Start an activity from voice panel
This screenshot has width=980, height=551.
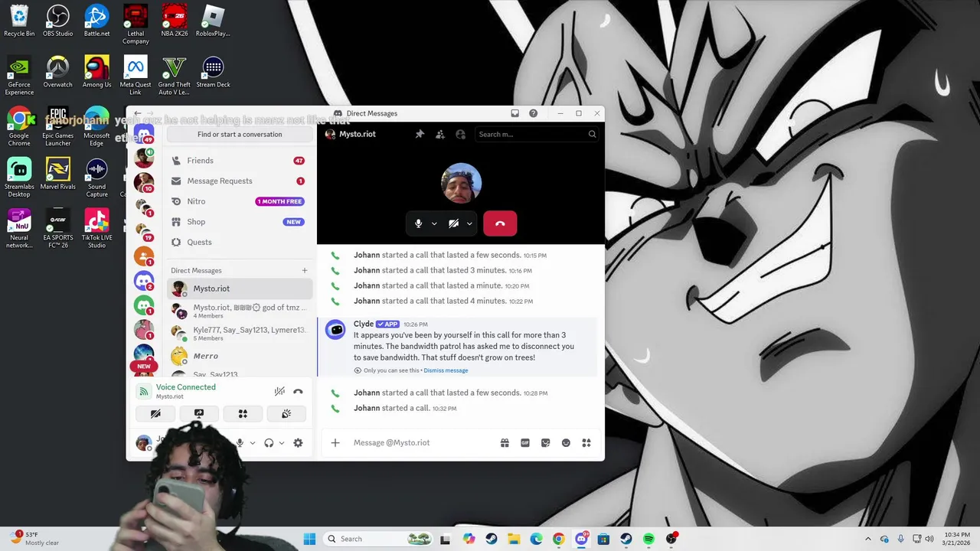(243, 413)
